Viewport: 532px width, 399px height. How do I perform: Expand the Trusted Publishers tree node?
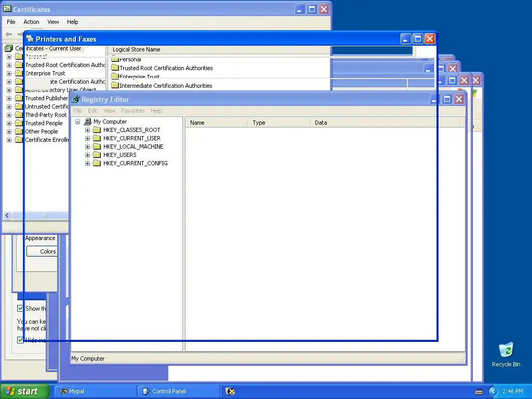point(9,98)
